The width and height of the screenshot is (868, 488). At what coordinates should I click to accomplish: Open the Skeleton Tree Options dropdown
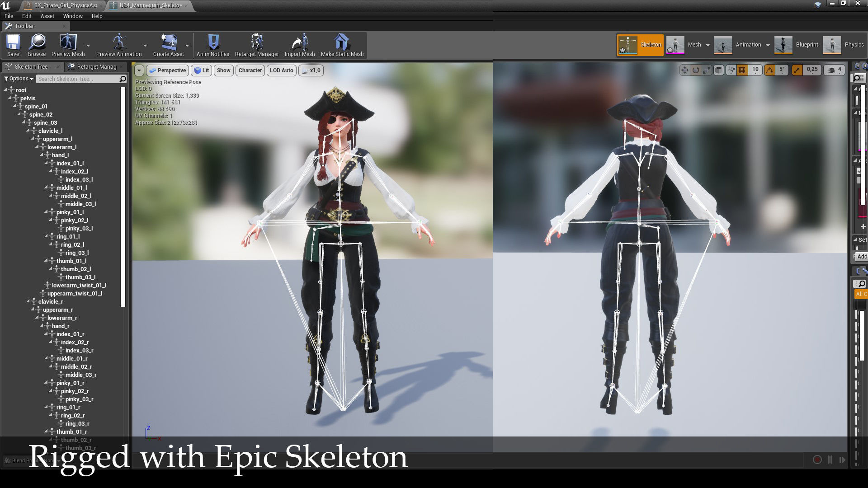pyautogui.click(x=19, y=79)
